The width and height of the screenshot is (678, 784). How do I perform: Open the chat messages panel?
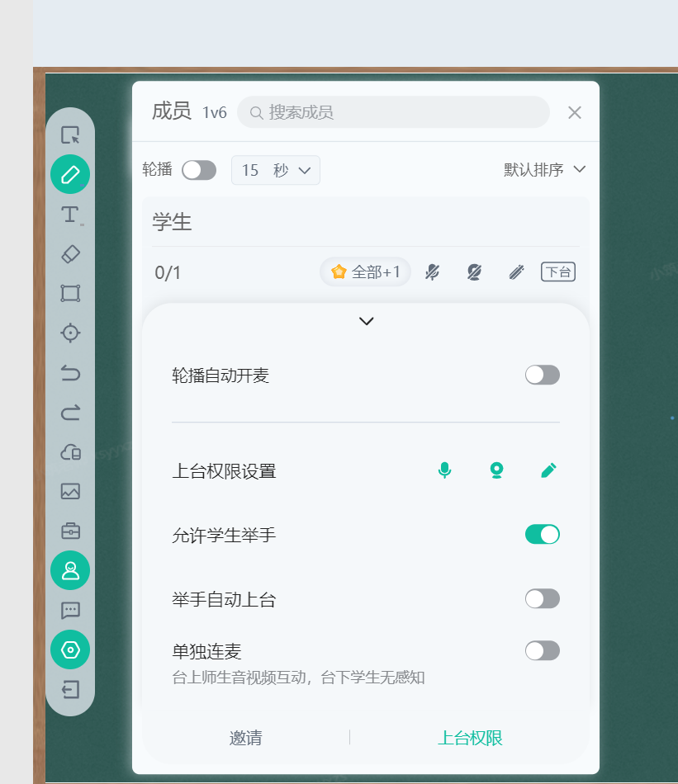70,610
